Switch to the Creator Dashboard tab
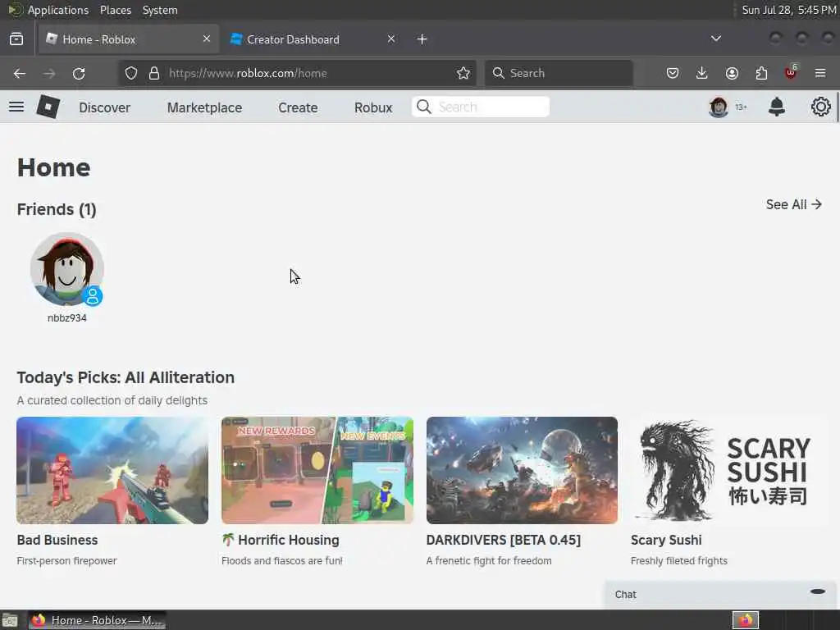Image resolution: width=840 pixels, height=630 pixels. (313, 39)
